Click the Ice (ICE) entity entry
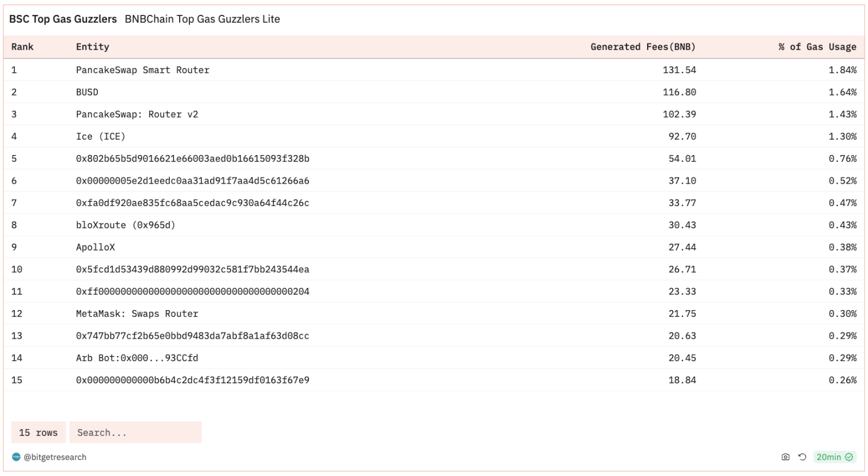The height and width of the screenshot is (476, 868). (100, 136)
